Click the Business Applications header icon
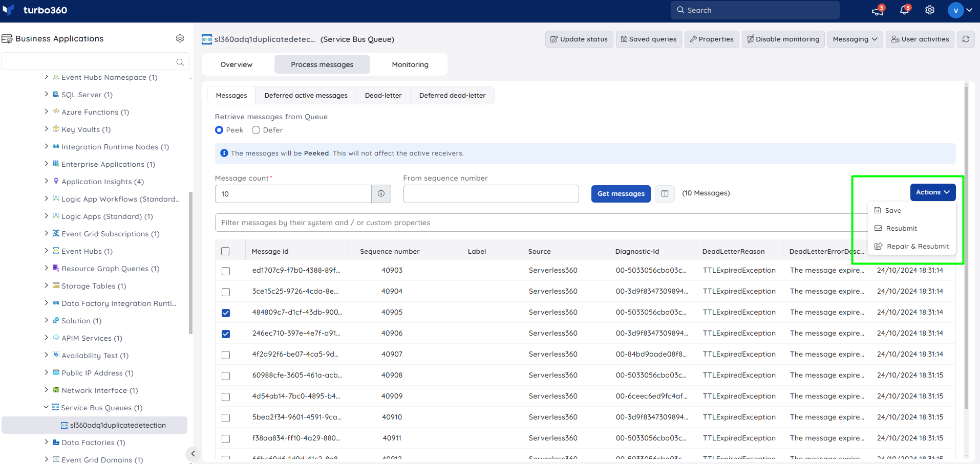This screenshot has width=980, height=464. tap(7, 39)
